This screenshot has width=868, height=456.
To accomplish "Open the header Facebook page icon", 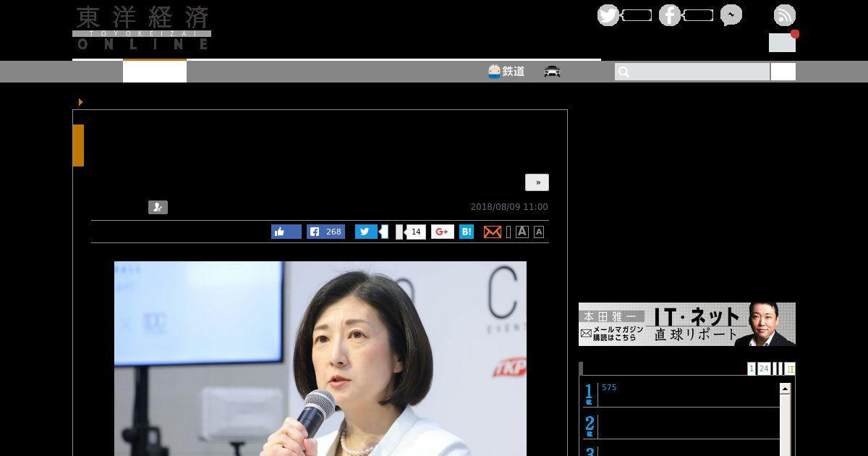I will point(670,15).
